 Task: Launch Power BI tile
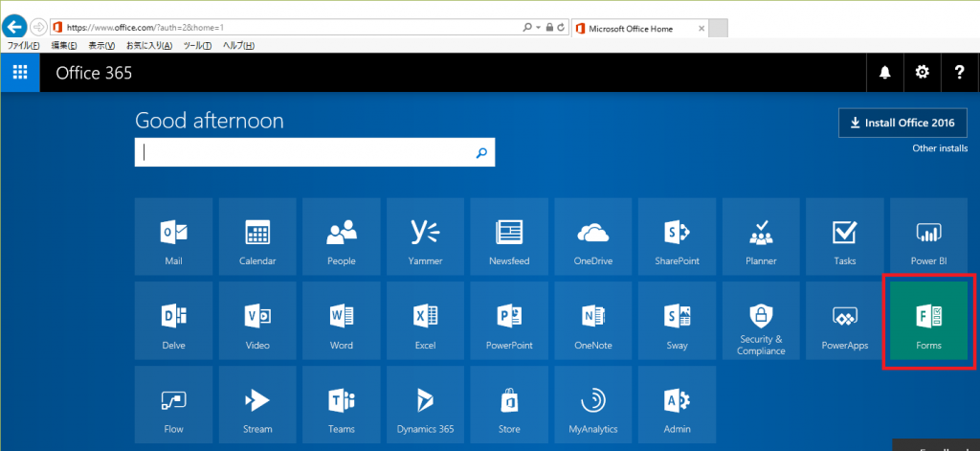928,237
